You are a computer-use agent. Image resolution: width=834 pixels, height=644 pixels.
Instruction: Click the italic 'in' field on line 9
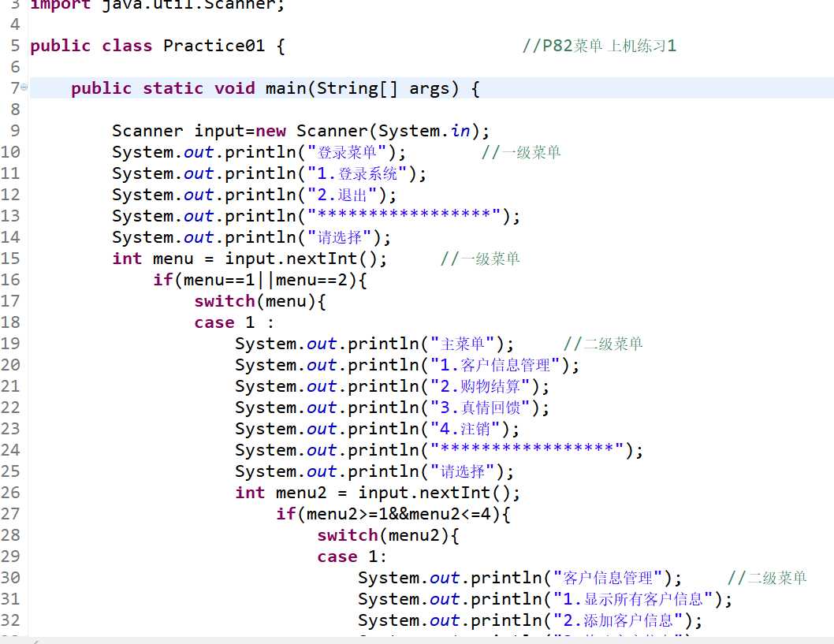coord(460,131)
